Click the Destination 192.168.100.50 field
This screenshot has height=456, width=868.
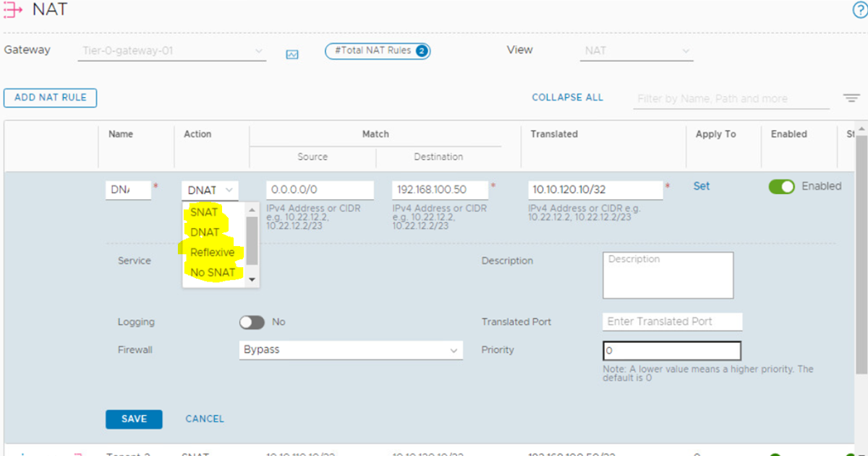441,190
